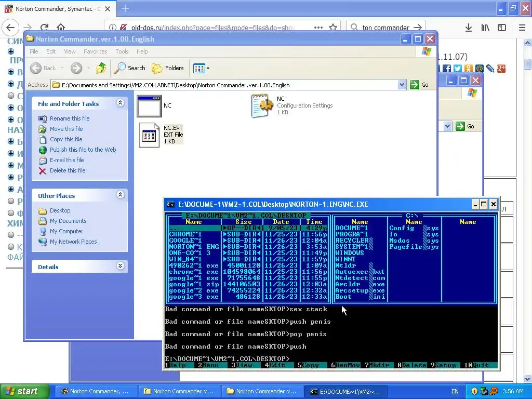The width and height of the screenshot is (532, 399).
Task: Collapse the File and Folder Tasks panel
Action: point(120,103)
